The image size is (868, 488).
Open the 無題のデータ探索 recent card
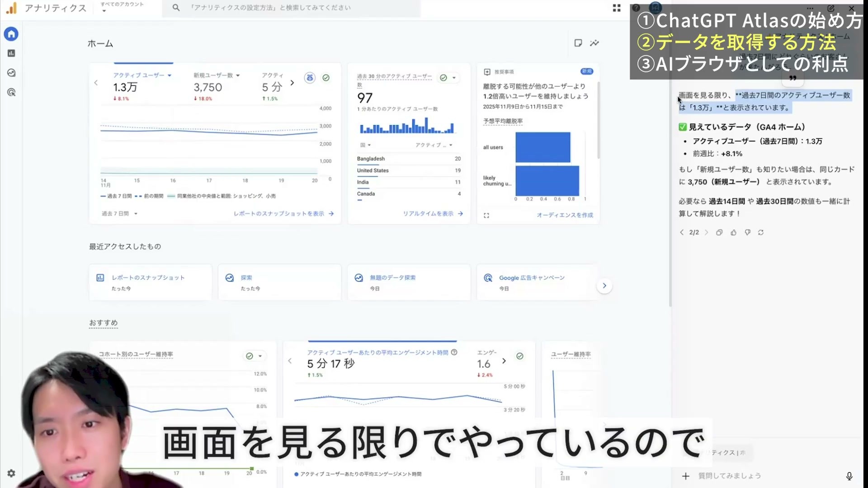409,282
